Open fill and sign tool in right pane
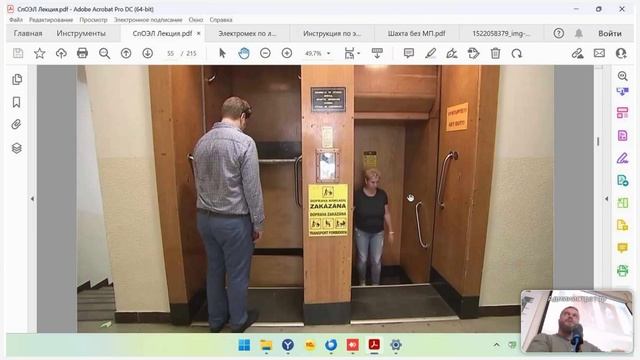Screen dimensions: 640x360 tap(622, 158)
